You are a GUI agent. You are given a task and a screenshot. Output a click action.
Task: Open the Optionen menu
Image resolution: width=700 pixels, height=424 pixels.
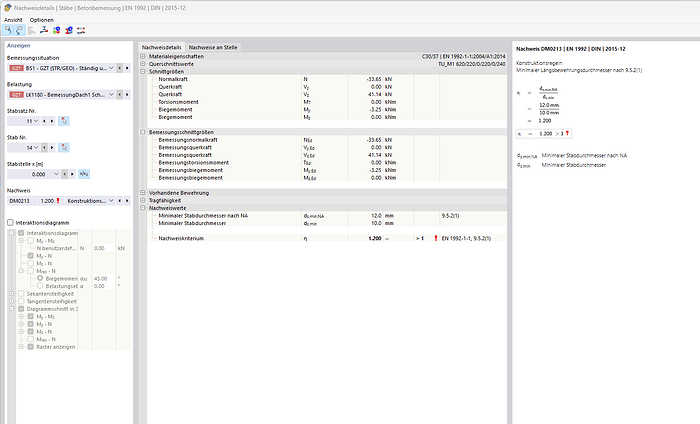(x=42, y=19)
